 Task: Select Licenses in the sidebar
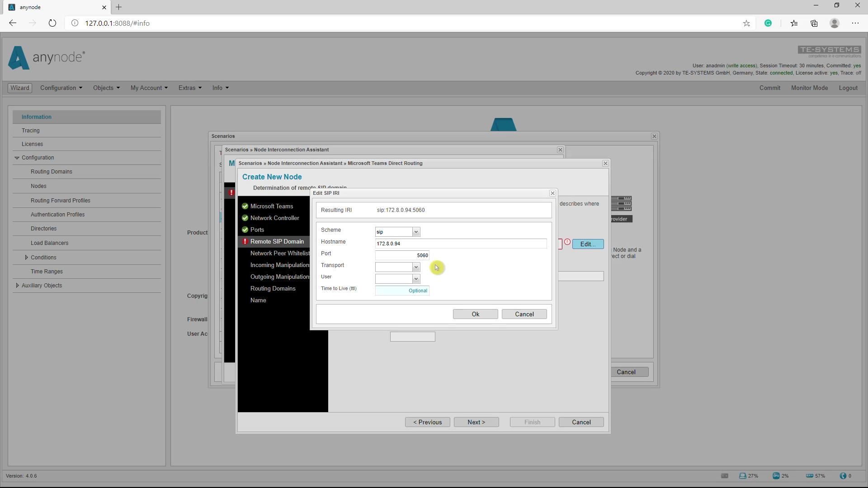tap(87, 144)
